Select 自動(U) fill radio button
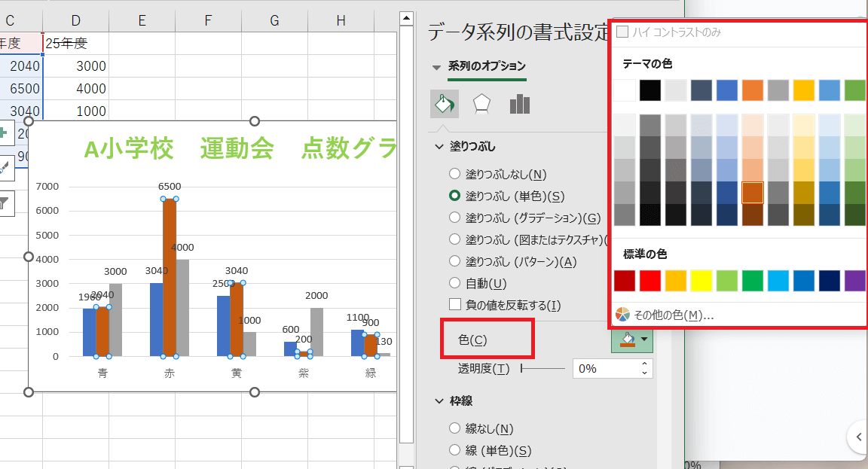868x469 pixels. pyautogui.click(x=454, y=282)
